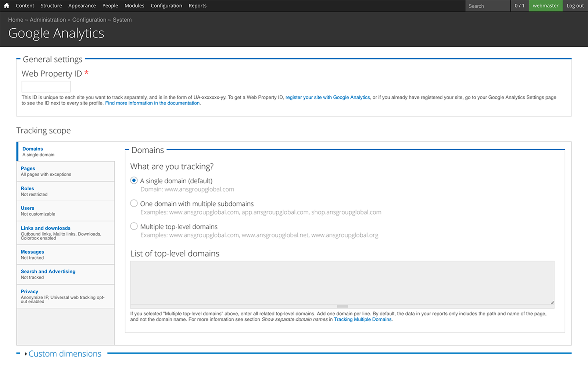Open the People menu
This screenshot has height=368, width=588.
pos(110,6)
